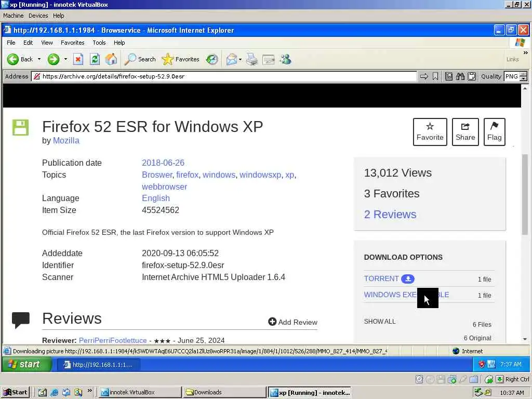This screenshot has height=399, width=532.
Task: Click the red security shield tray icon
Action: (482, 364)
